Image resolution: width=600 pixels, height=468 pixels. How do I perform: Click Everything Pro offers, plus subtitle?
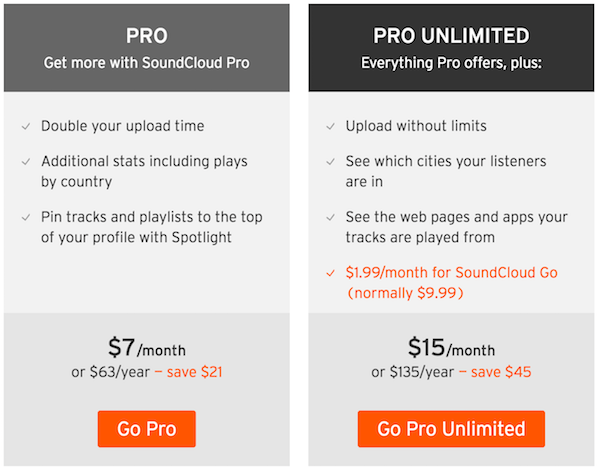(452, 63)
